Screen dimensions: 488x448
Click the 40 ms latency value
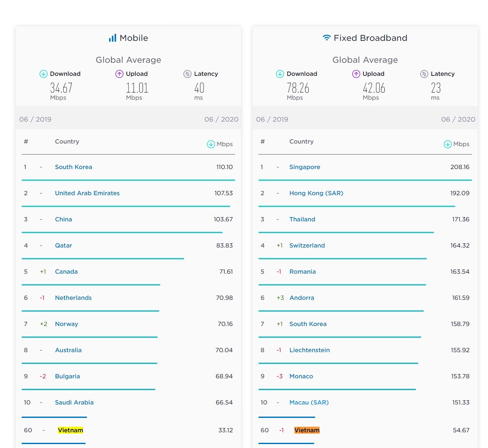click(x=200, y=88)
